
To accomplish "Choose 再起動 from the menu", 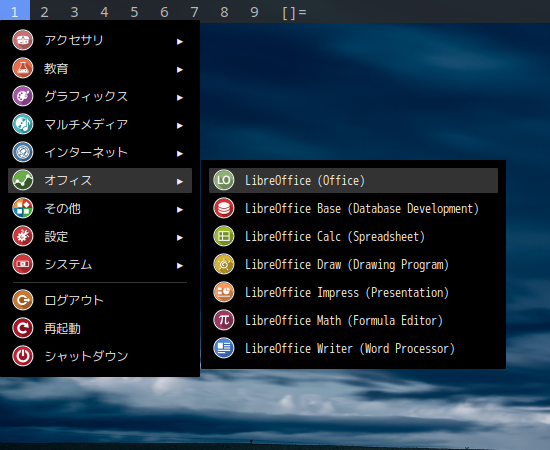I will pyautogui.click(x=100, y=328).
